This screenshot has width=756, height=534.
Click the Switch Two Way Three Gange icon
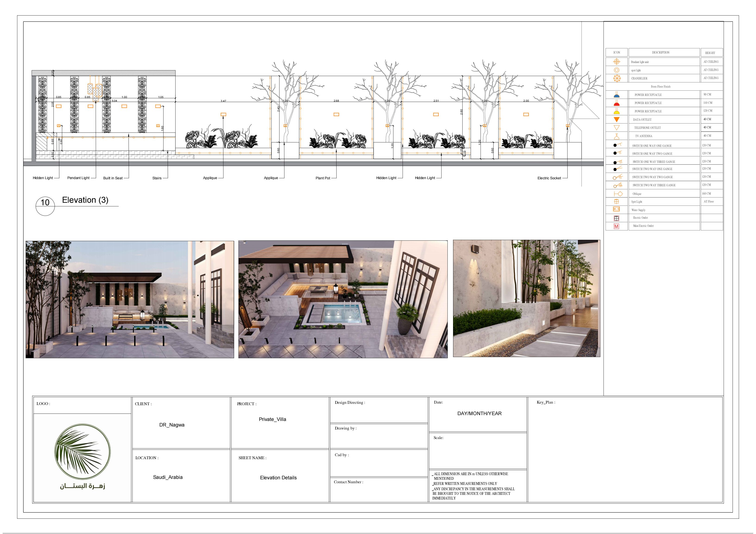pos(617,185)
